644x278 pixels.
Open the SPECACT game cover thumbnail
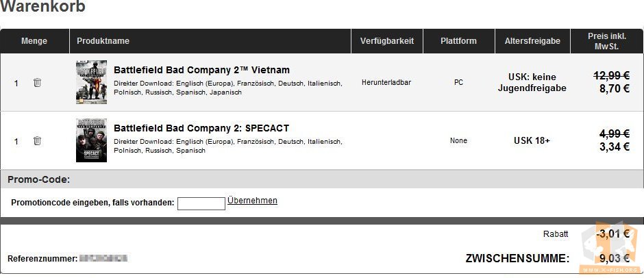(91, 140)
